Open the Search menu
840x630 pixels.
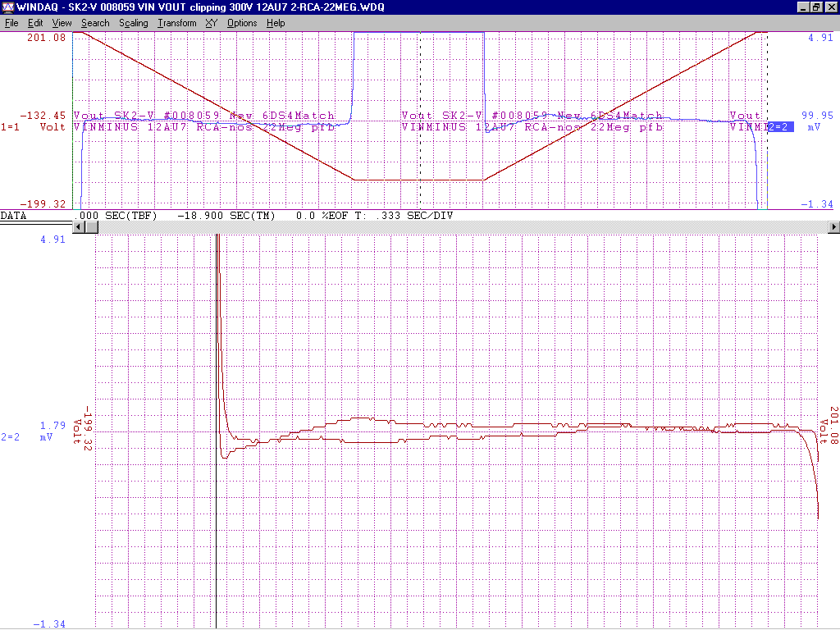click(94, 23)
